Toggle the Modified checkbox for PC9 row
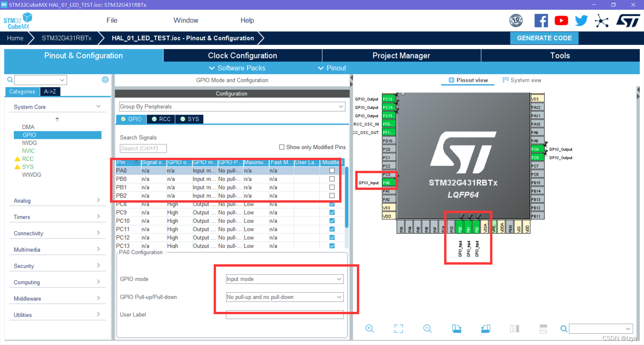 (x=332, y=212)
